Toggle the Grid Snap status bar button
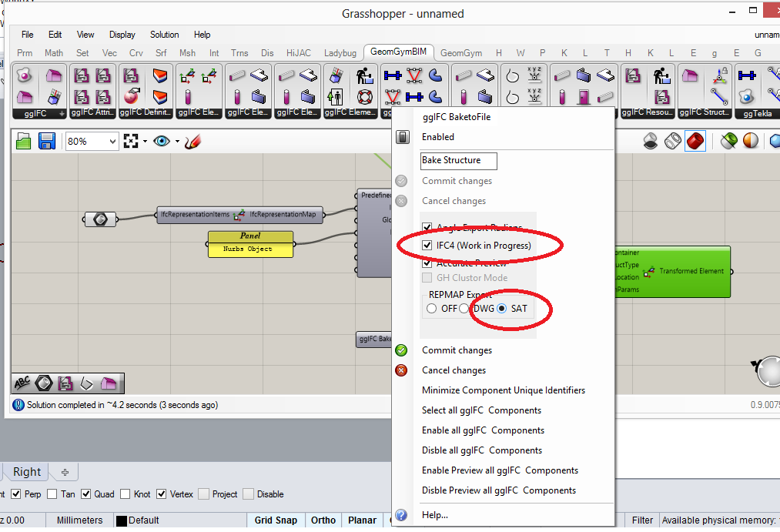Screen dimensions: 780x532 [x=276, y=520]
